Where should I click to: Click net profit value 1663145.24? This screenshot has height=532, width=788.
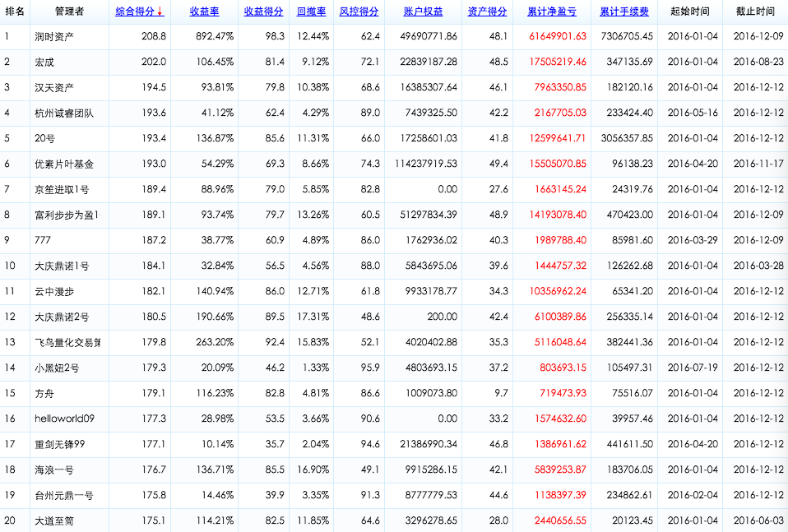pos(560,189)
